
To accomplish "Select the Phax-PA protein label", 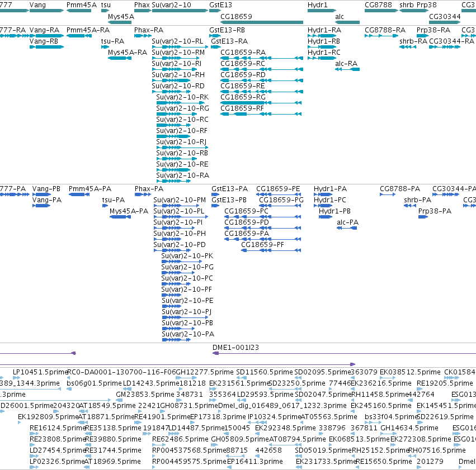I will pyautogui.click(x=149, y=189).
